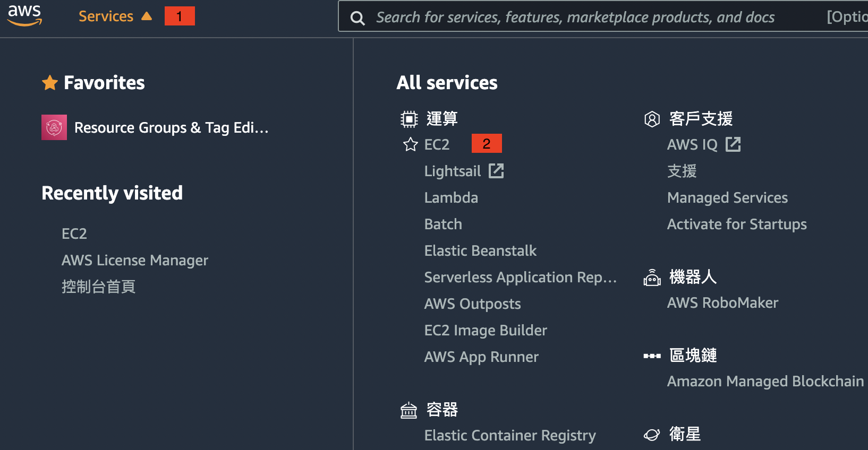Click the 衛星 category heading
Viewport: 868px width, 450px height.
[x=685, y=434]
